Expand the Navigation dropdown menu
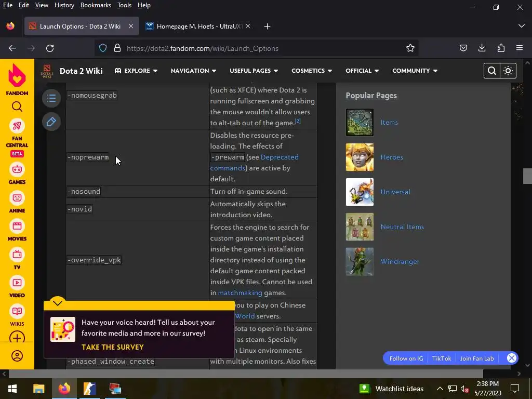Screen dimensions: 532x399 pyautogui.click(x=193, y=71)
